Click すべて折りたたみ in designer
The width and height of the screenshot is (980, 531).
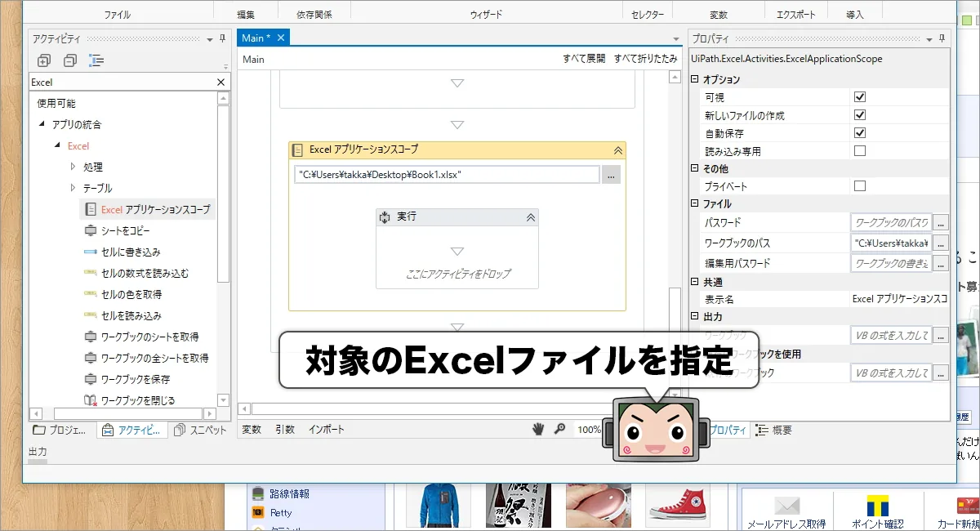coord(646,59)
